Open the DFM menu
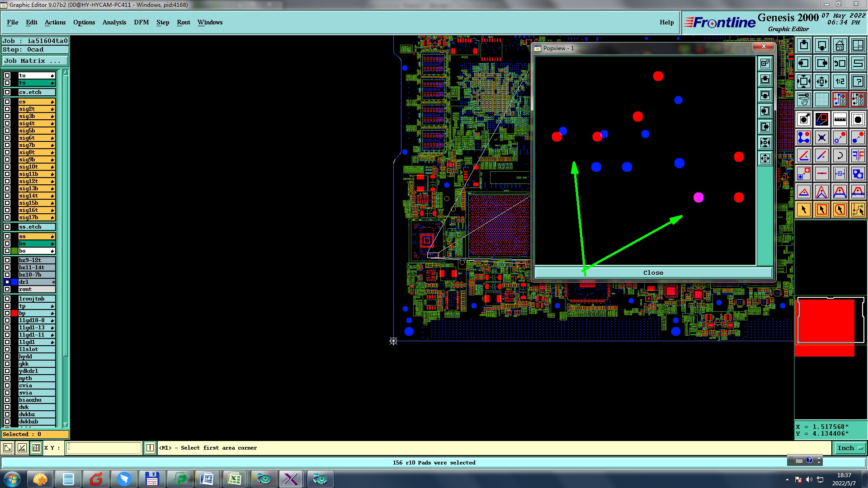The width and height of the screenshot is (868, 488). [141, 22]
